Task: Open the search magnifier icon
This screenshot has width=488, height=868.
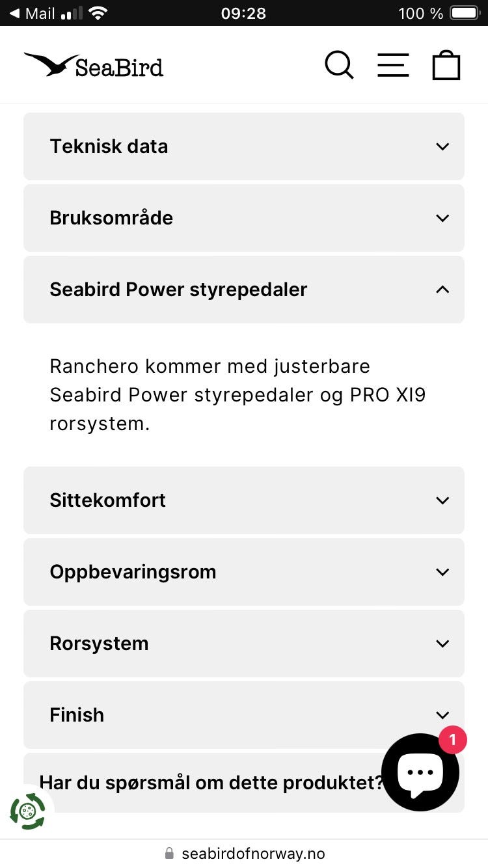Action: click(x=339, y=65)
